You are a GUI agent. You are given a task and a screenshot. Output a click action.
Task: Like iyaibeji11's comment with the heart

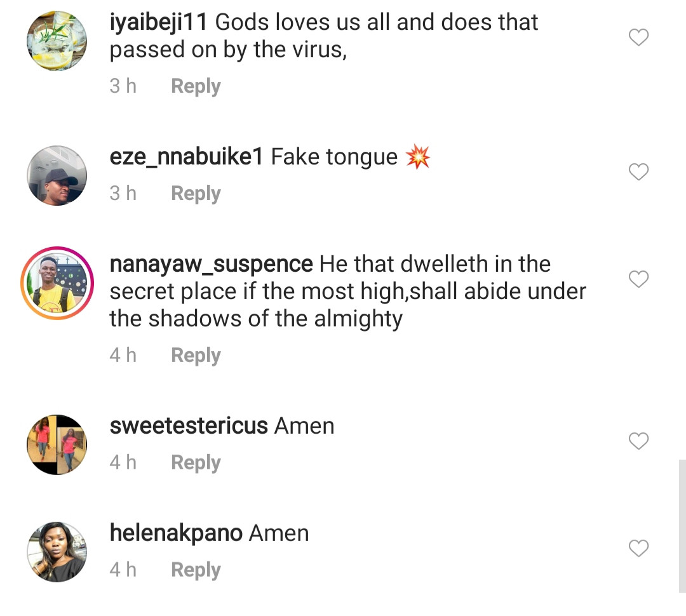[638, 38]
